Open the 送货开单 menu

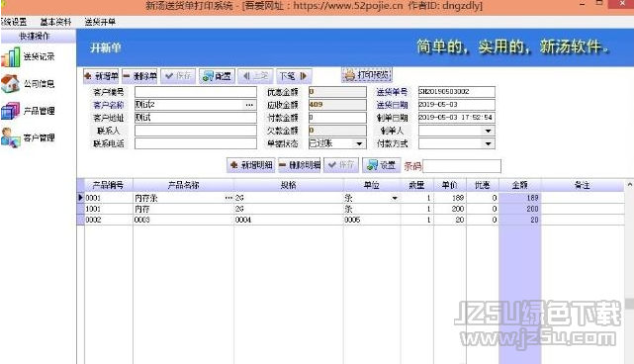100,22
